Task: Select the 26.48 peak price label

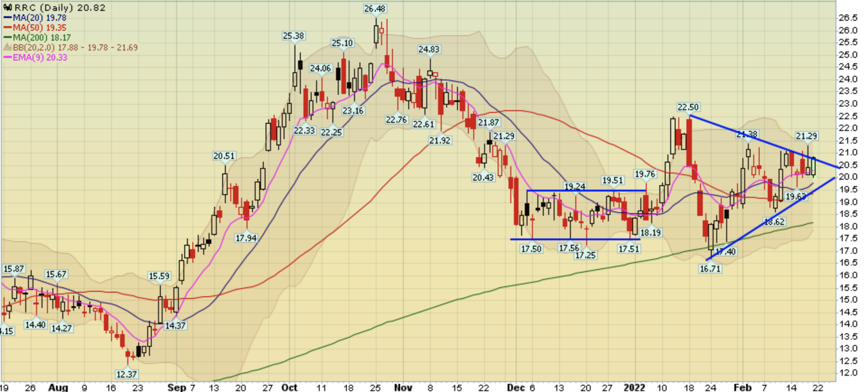Action: [x=375, y=9]
